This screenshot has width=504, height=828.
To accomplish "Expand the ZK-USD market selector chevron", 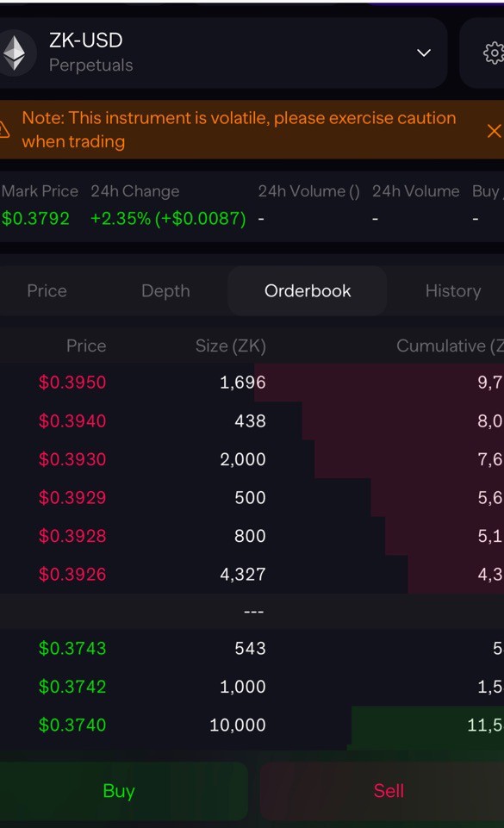I will click(424, 53).
